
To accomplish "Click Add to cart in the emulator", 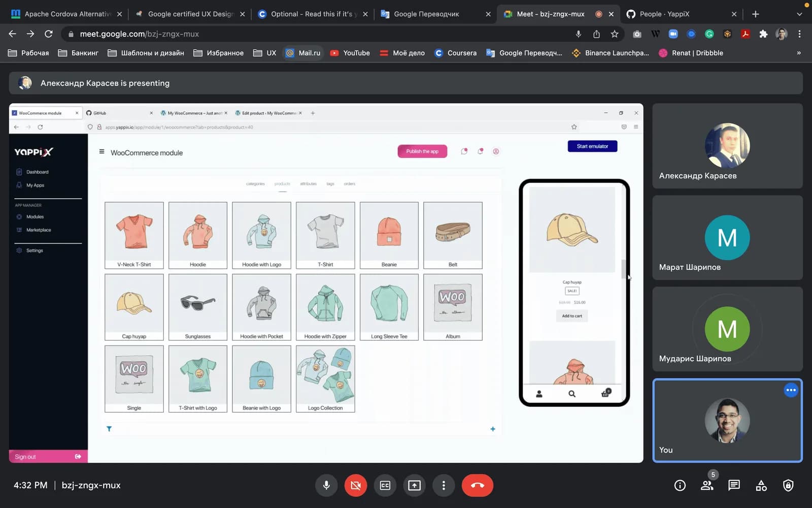I will [572, 316].
